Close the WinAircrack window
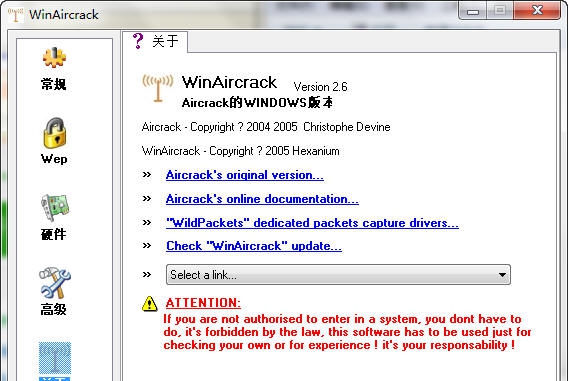The height and width of the screenshot is (381, 568). pos(537,11)
